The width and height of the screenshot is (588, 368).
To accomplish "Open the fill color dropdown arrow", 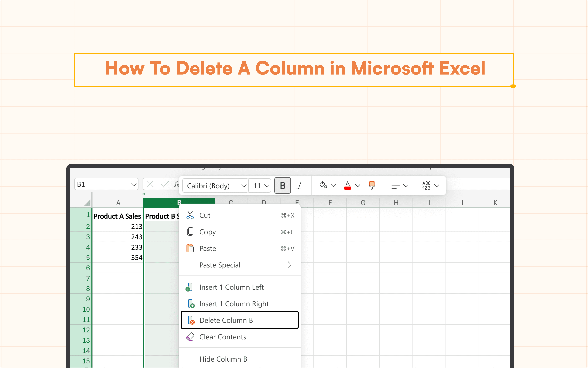I will [334, 186].
